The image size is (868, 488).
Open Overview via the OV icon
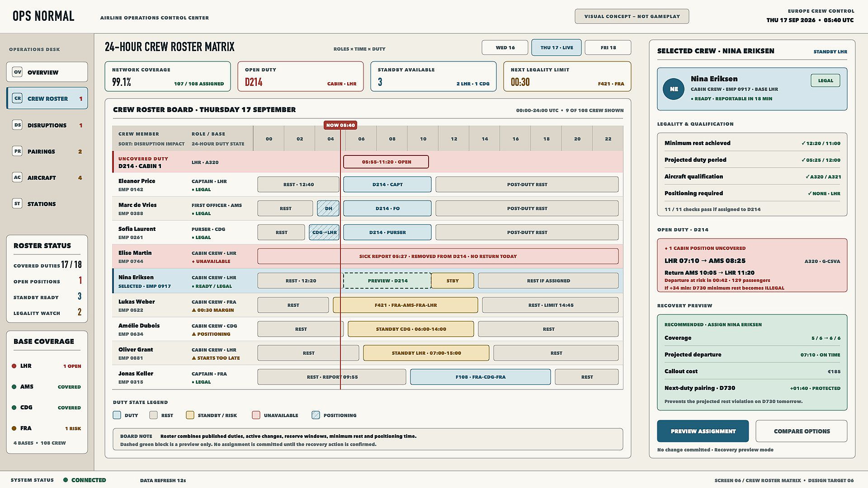pos(17,72)
